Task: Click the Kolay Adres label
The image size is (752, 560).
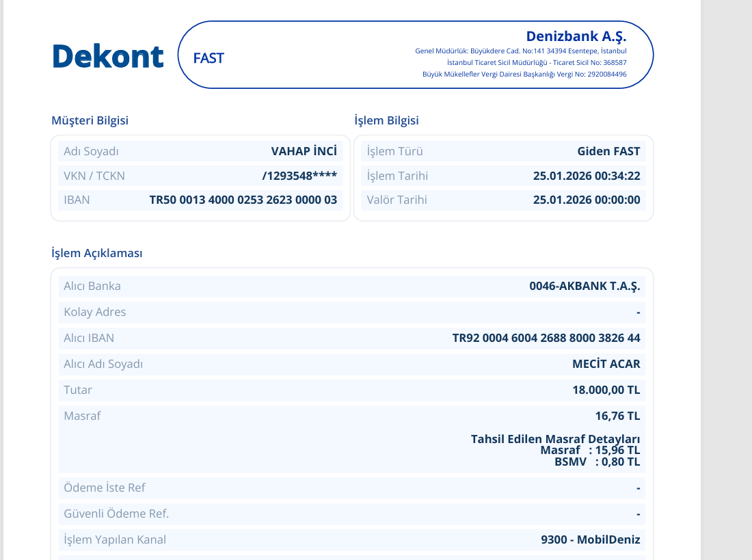Action: pos(94,312)
